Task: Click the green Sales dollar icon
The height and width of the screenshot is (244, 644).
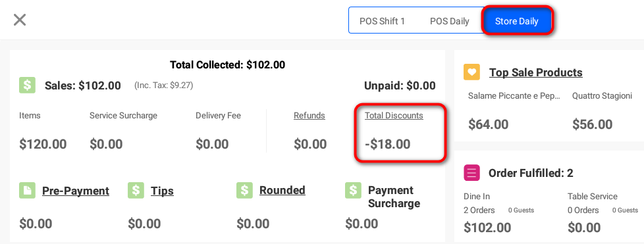Action: pos(27,85)
